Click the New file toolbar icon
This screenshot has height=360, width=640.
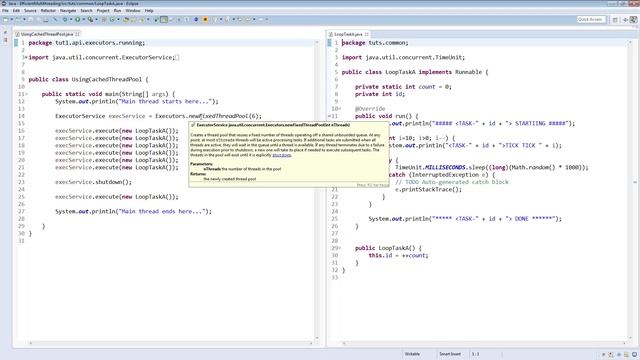click(x=6, y=19)
